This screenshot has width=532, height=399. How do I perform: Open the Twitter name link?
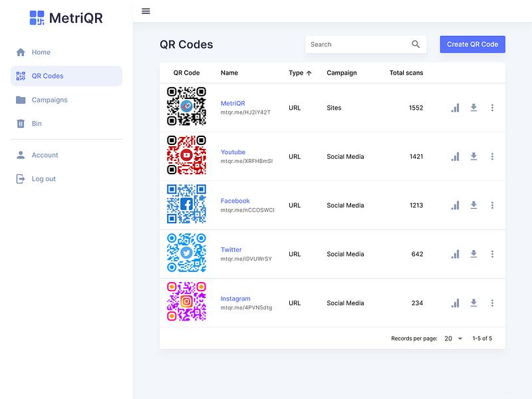231,250
